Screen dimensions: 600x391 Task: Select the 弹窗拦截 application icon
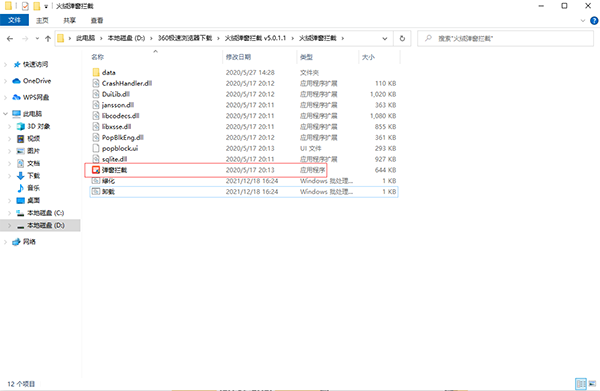(x=96, y=170)
